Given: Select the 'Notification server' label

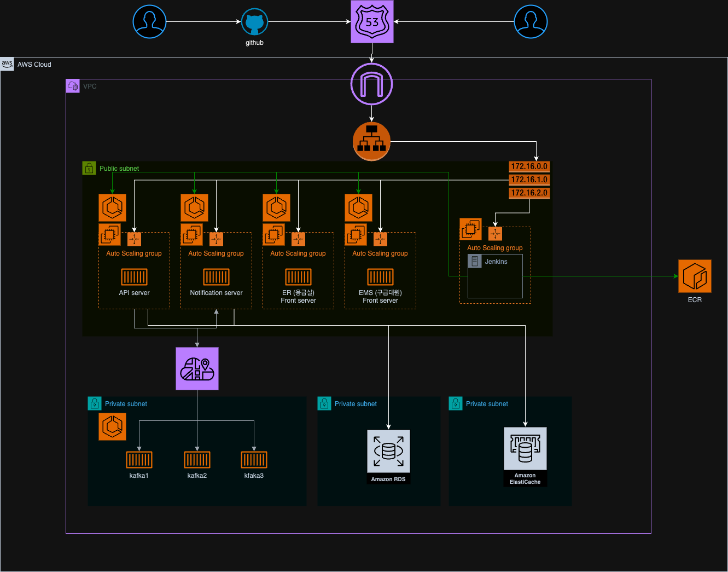Looking at the screenshot, I should coord(216,293).
